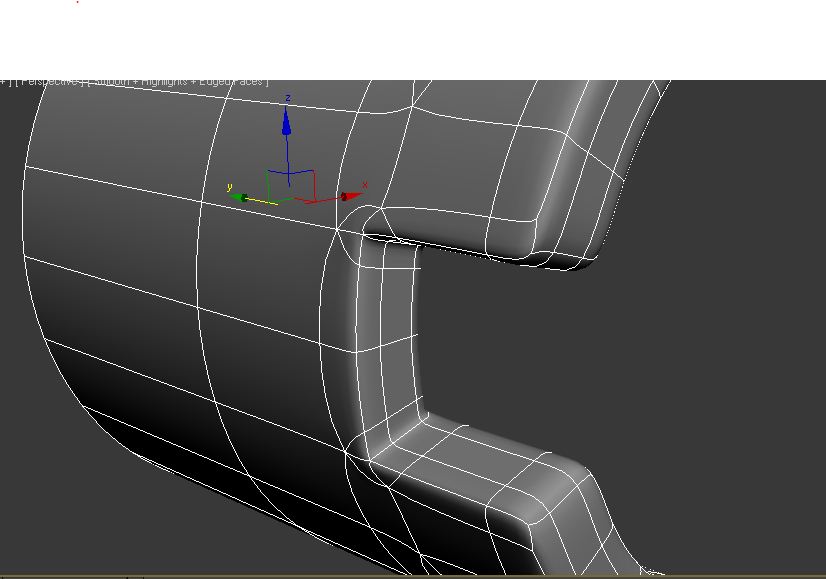
Task: Open the Perspective point-of-view viewport menu
Action: [45, 82]
